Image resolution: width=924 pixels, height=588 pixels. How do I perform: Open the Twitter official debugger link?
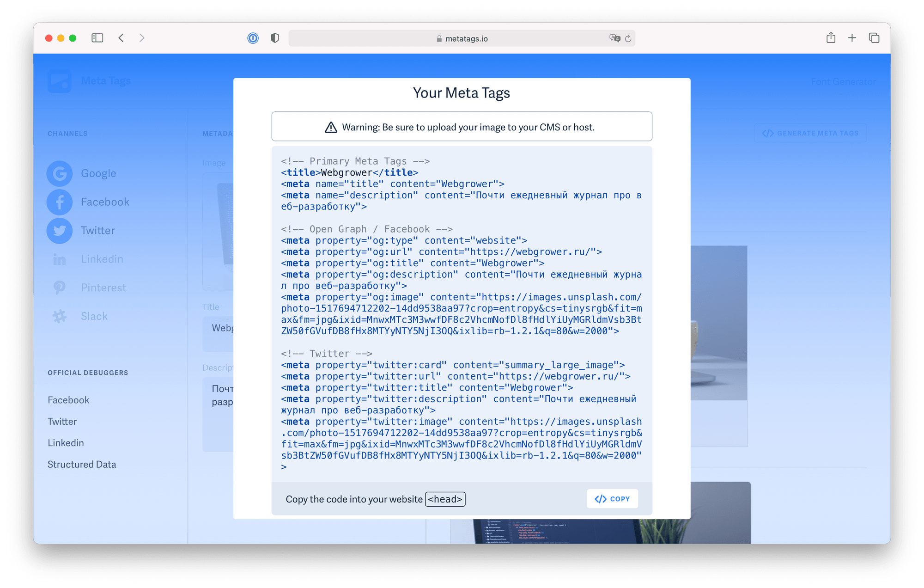pyautogui.click(x=62, y=421)
